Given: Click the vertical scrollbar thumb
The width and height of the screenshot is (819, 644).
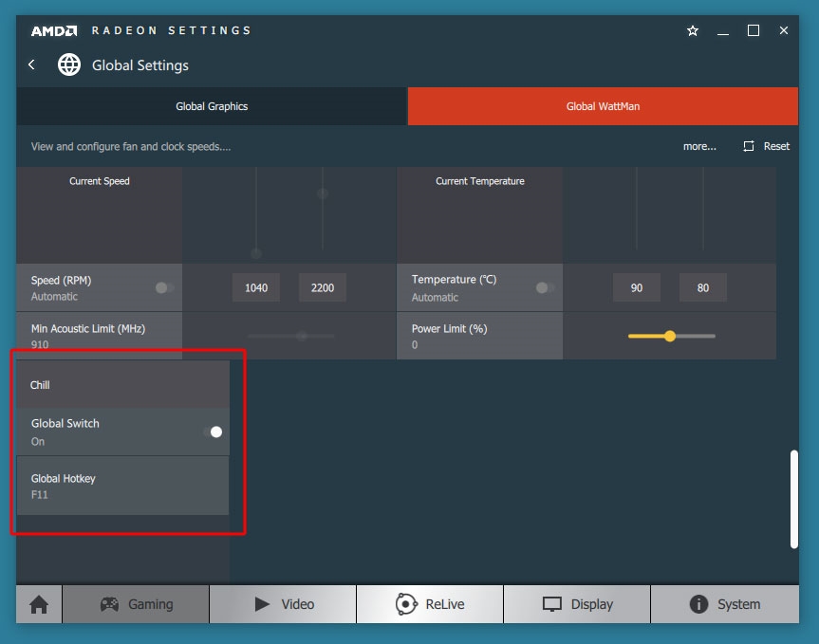Looking at the screenshot, I should click(x=794, y=500).
